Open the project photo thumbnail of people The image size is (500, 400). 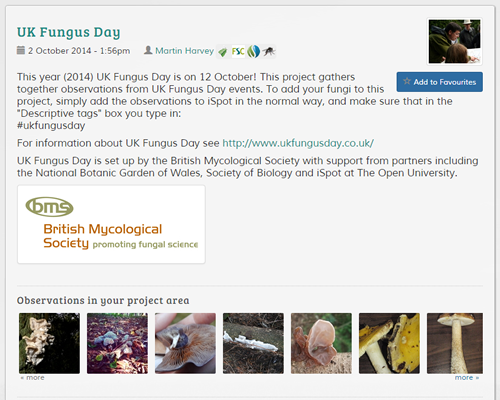455,41
